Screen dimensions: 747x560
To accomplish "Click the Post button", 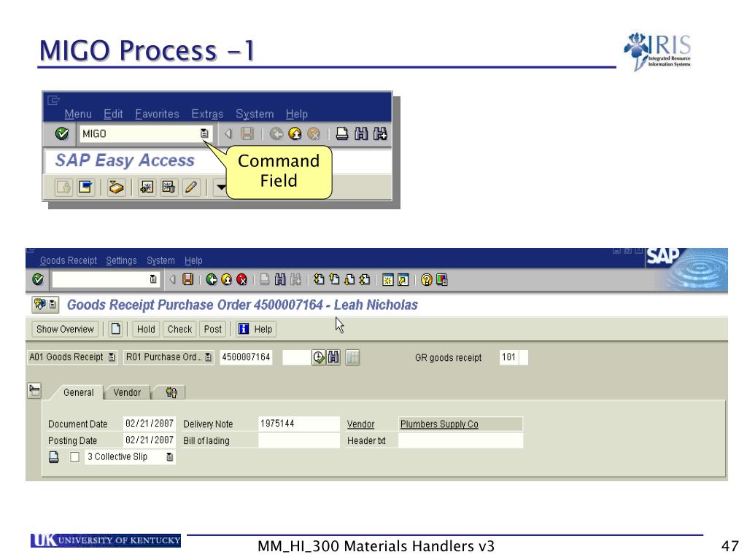I will [213, 329].
